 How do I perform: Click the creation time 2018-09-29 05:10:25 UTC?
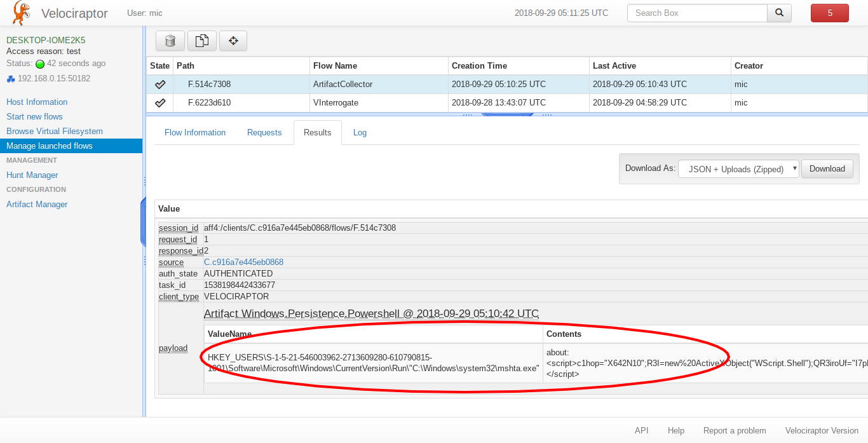(498, 84)
